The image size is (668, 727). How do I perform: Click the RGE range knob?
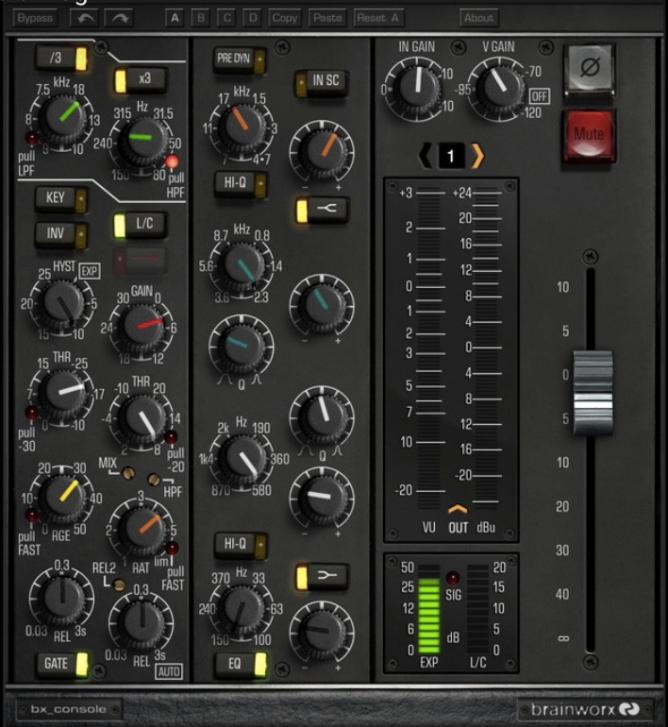coord(62,497)
